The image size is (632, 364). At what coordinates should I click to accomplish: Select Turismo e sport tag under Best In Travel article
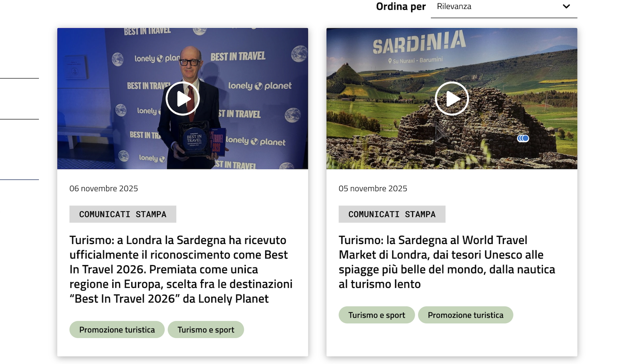coord(206,330)
